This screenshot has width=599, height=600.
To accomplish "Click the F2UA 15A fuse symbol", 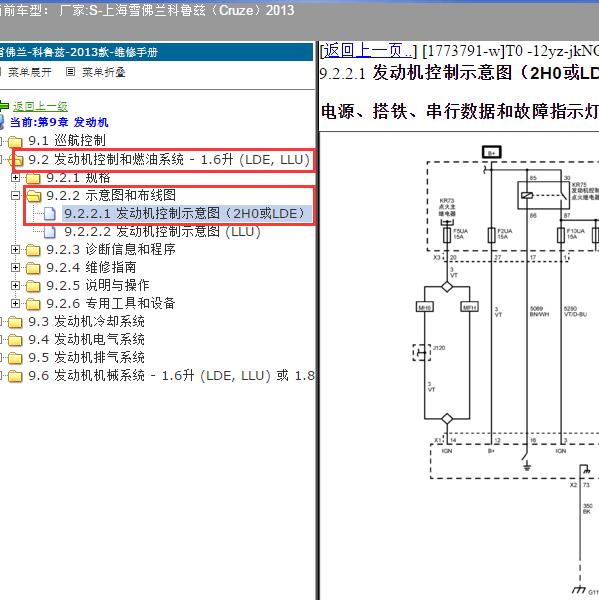I will coord(491,235).
